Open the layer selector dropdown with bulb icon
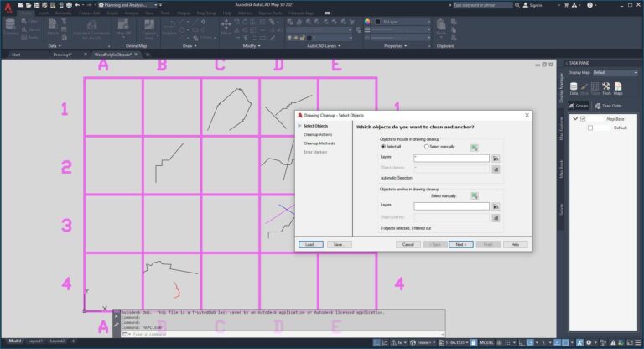The height and width of the screenshot is (349, 644). click(320, 38)
